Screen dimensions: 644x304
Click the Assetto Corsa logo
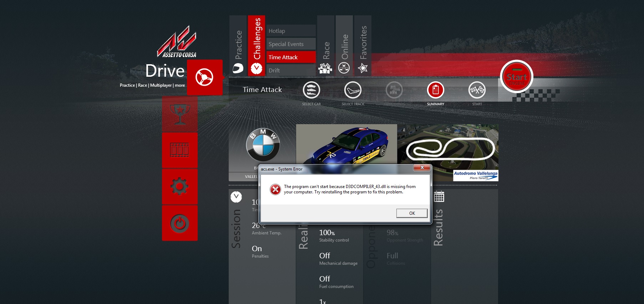tap(177, 42)
